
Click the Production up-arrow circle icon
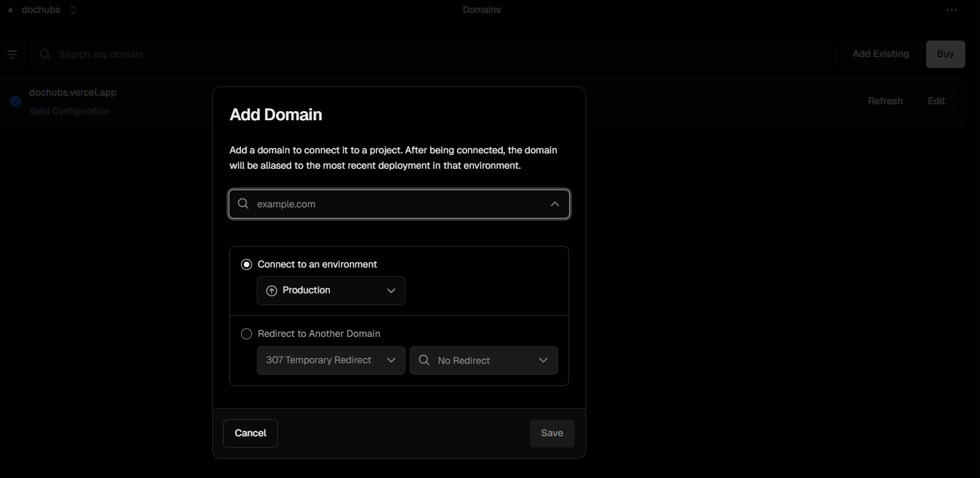(x=272, y=291)
